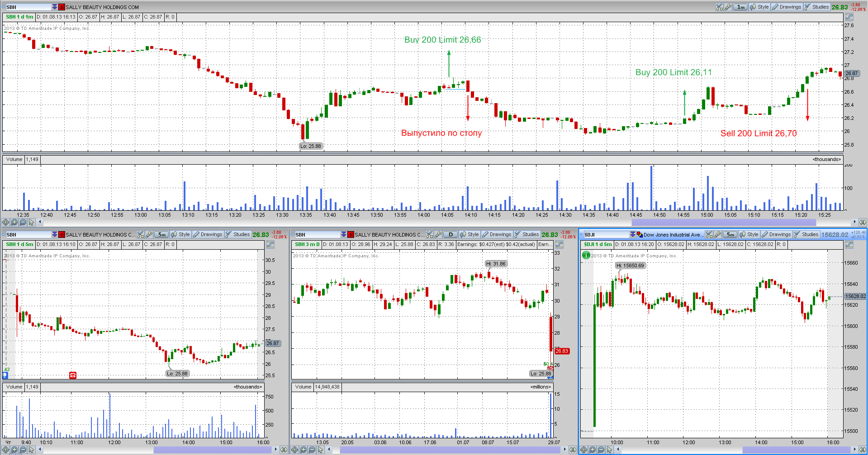Click zoom in magnifier under the SBH 5m chart

14,450
